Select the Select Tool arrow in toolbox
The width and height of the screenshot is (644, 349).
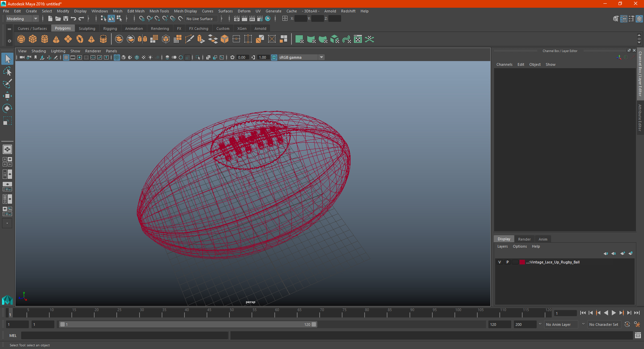7,59
